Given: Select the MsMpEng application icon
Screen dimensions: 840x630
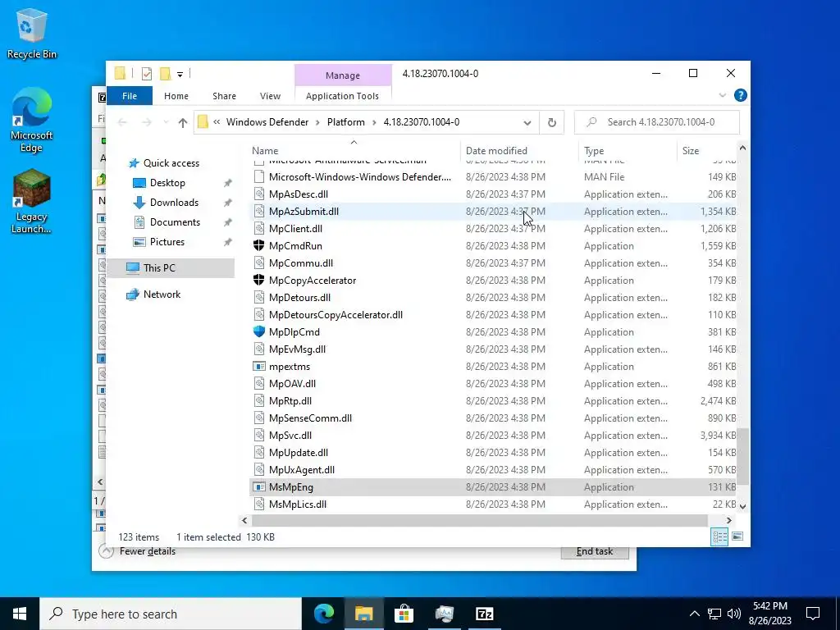Looking at the screenshot, I should pos(258,487).
